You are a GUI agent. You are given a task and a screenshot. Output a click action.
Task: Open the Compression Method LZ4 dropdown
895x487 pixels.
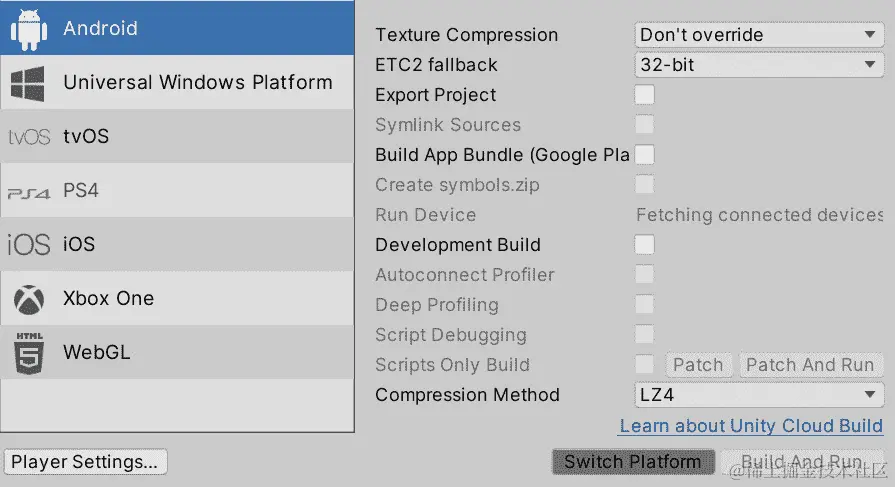(x=759, y=395)
